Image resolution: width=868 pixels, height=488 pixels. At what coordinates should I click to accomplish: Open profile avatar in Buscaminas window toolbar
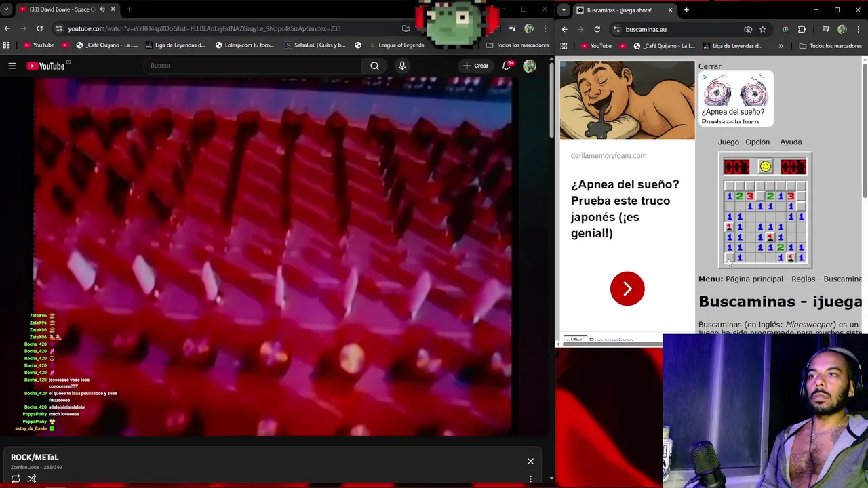coord(842,29)
